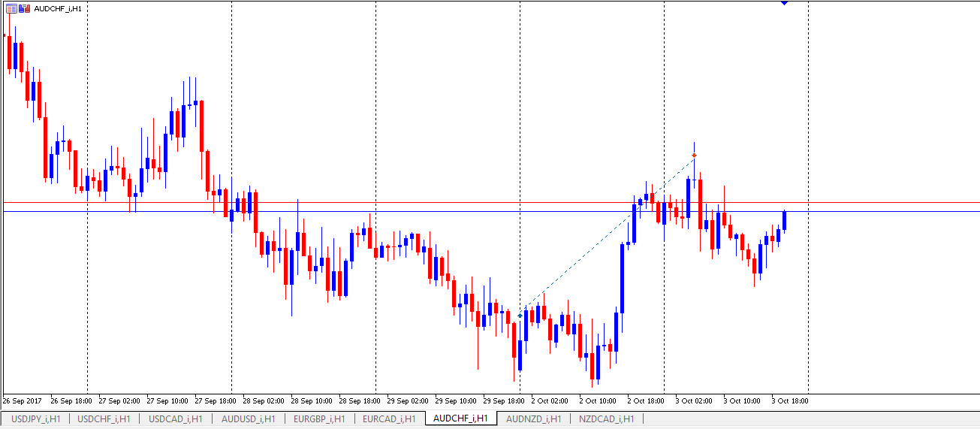
Task: Switch to the USDCHF_i,H1 tab
Action: point(104,418)
